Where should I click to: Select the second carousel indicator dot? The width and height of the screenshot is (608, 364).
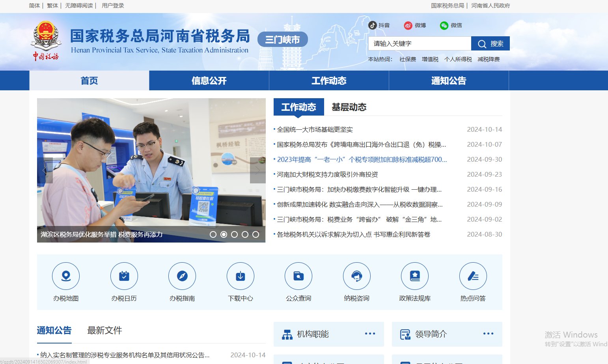[224, 234]
